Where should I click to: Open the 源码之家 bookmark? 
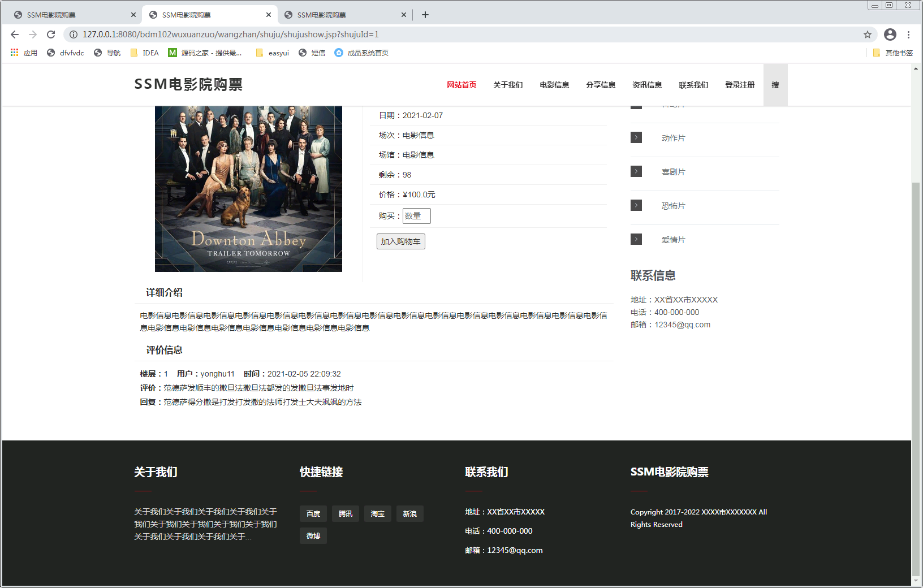click(x=205, y=53)
